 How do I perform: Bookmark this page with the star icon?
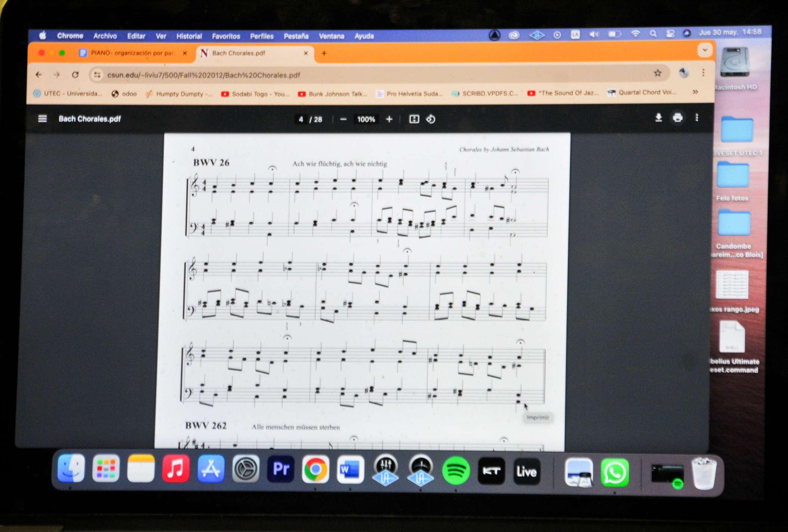(x=658, y=73)
